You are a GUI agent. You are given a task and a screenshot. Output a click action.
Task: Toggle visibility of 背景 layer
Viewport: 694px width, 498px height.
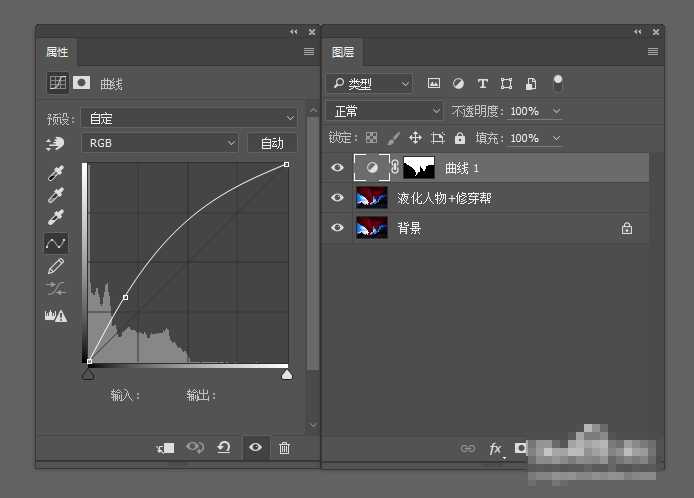337,228
